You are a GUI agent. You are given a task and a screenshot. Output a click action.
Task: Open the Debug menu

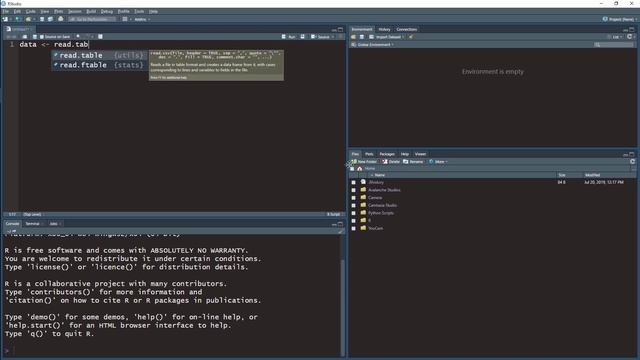pos(107,11)
